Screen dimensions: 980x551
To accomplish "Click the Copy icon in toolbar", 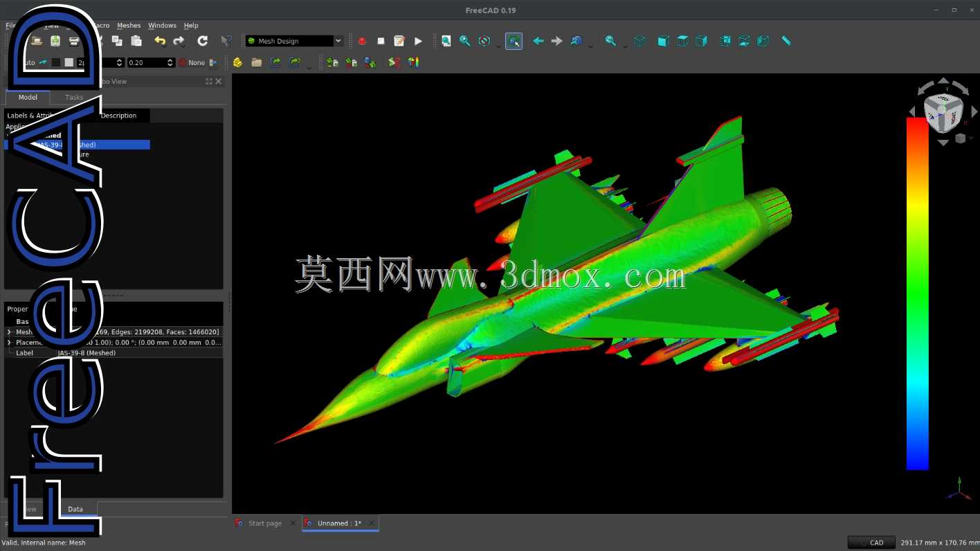I will (117, 41).
